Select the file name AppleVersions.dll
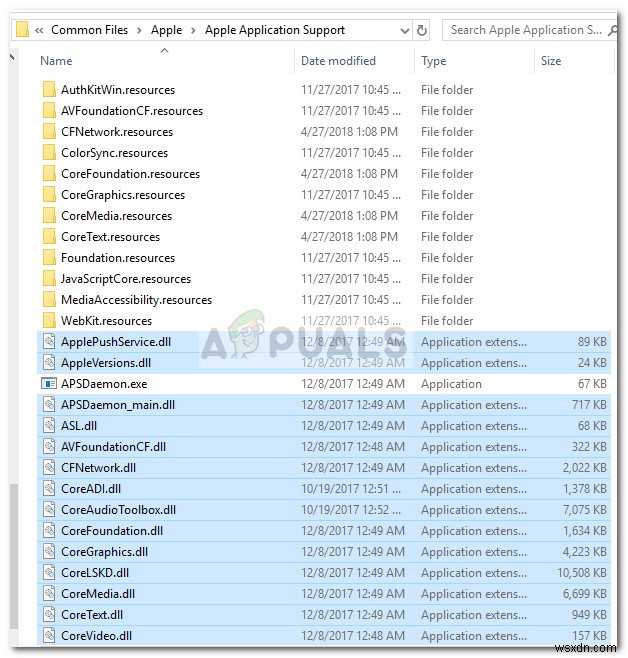Screen dimensions: 628x658 click(106, 363)
